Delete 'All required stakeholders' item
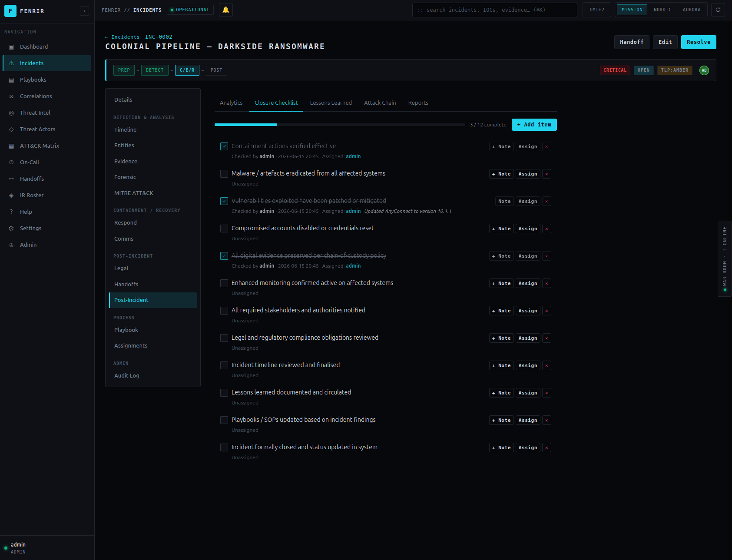Image resolution: width=732 pixels, height=560 pixels. pyautogui.click(x=547, y=311)
